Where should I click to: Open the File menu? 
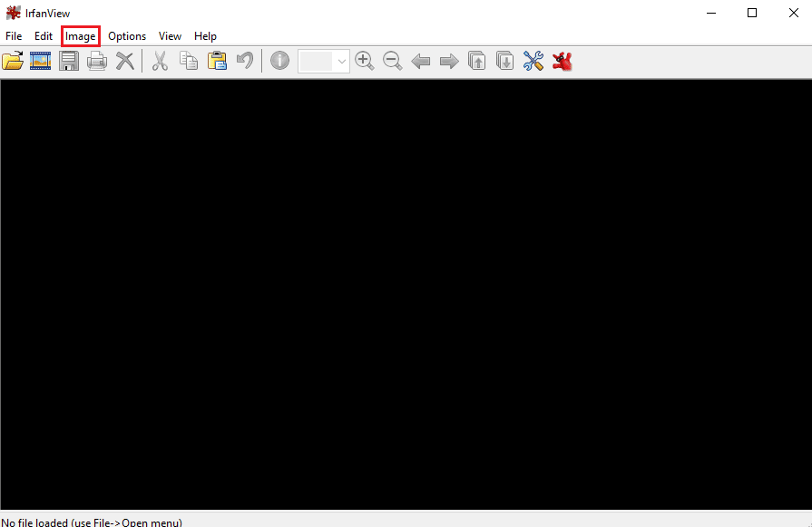(14, 36)
